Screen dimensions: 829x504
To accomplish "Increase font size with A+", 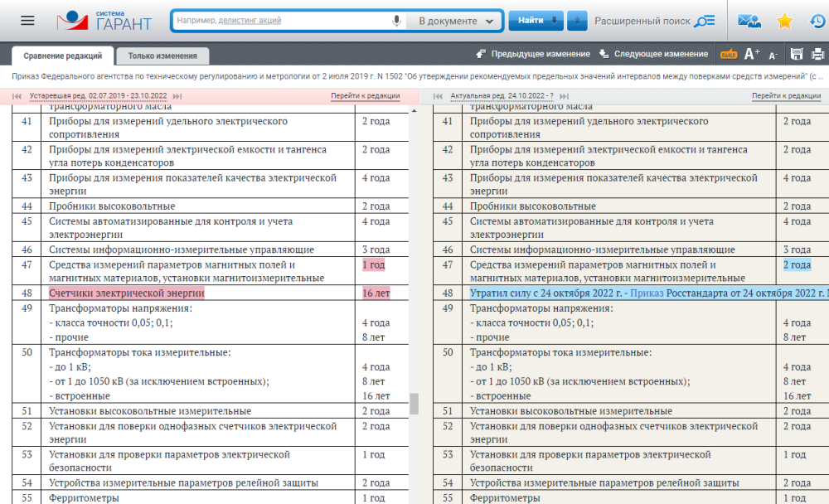I will [752, 55].
